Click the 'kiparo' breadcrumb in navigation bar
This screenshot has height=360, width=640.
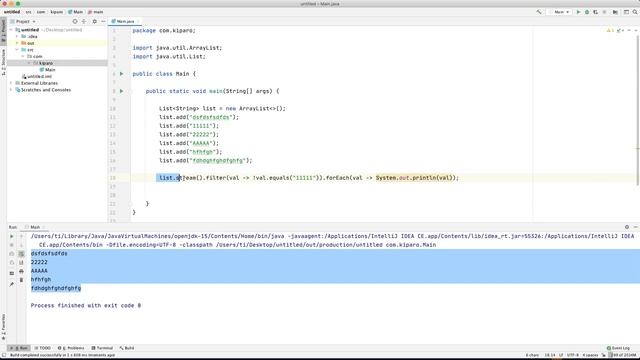(x=56, y=12)
